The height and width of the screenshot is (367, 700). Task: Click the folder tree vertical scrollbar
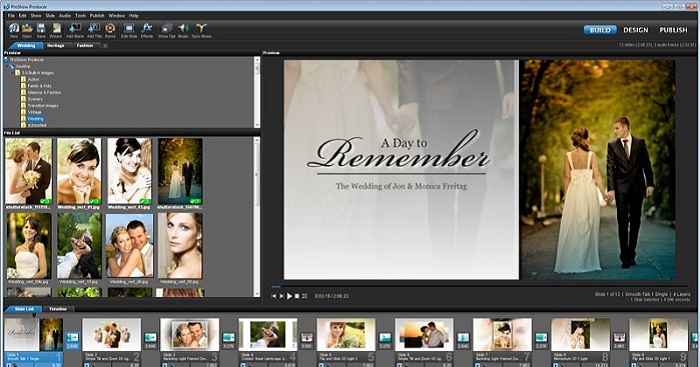click(257, 92)
